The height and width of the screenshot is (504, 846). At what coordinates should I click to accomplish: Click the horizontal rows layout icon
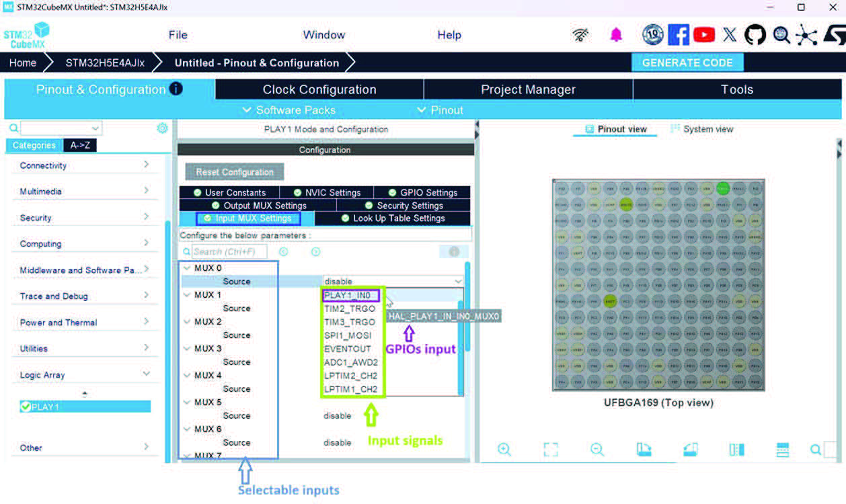[782, 449]
